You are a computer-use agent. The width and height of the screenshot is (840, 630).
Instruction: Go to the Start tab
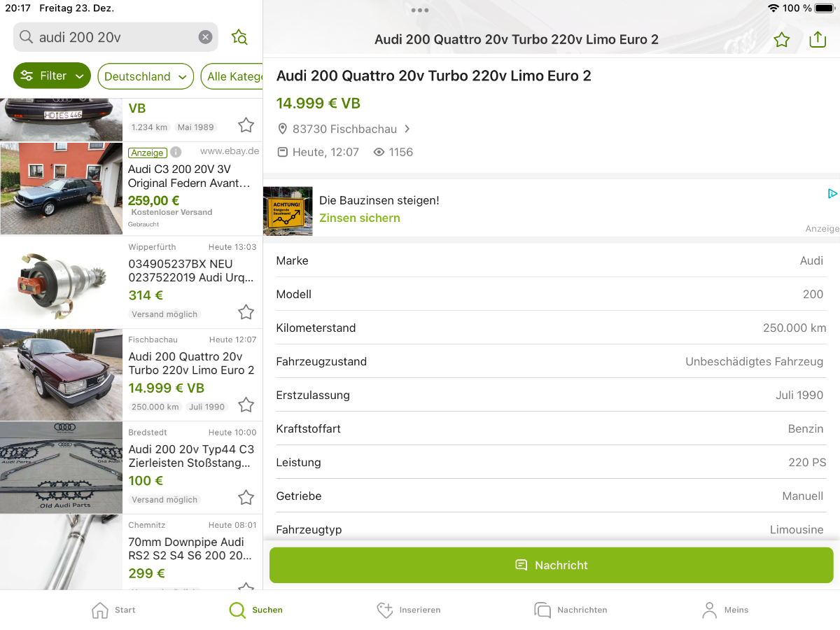pos(113,610)
